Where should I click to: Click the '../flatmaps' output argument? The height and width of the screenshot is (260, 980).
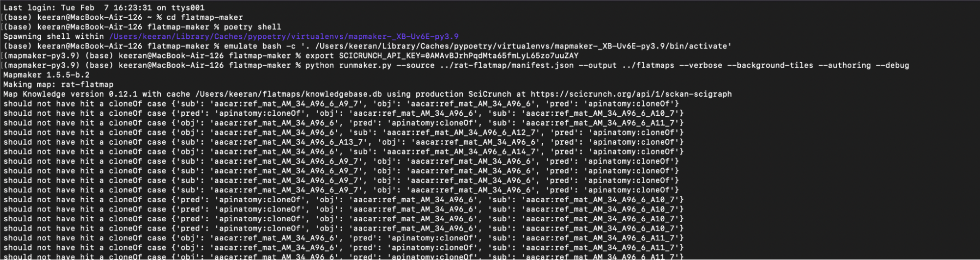(648, 65)
